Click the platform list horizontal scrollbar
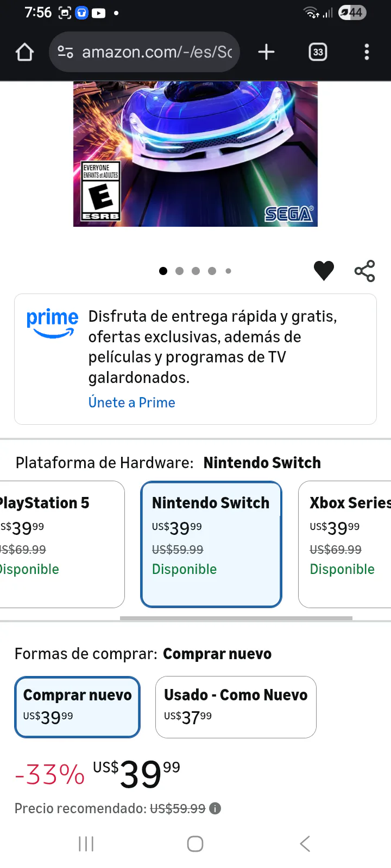Screen dimensions: 391x868 (236, 618)
